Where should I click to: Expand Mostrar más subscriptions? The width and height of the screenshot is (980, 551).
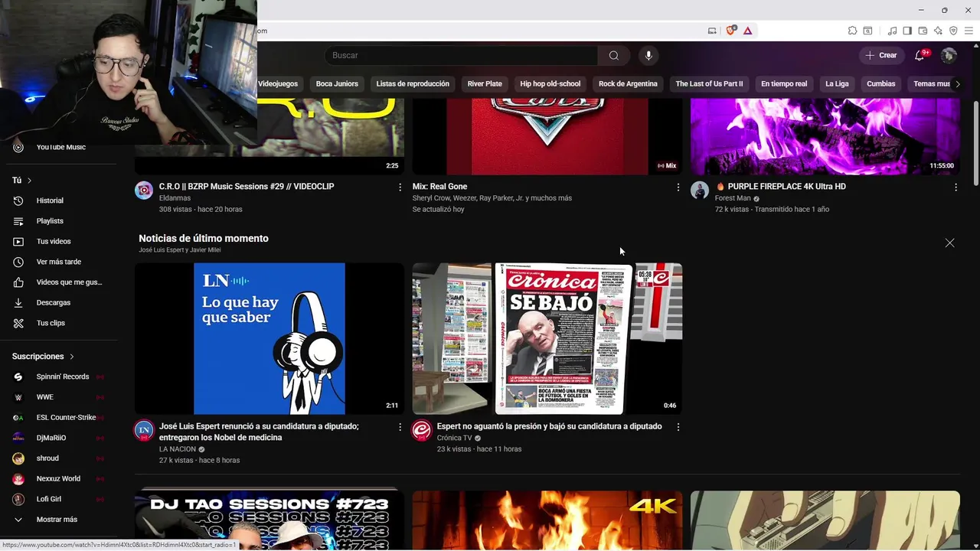[59, 520]
